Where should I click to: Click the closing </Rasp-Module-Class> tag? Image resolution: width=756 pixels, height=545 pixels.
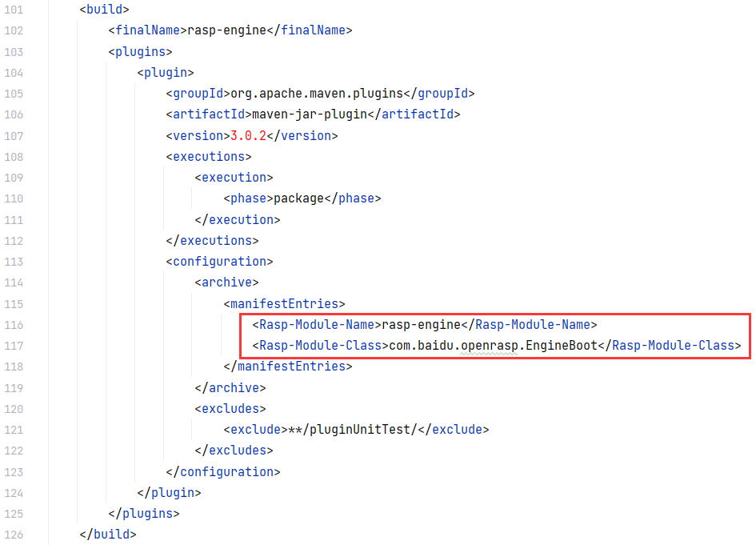click(670, 346)
